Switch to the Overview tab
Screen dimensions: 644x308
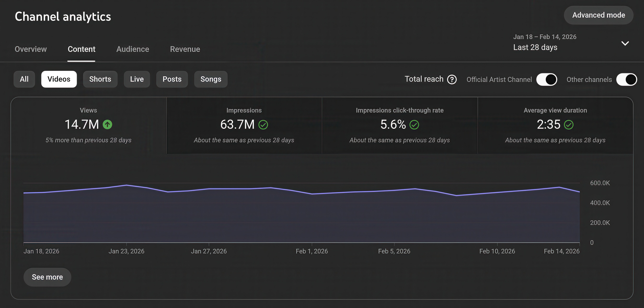[x=31, y=49]
